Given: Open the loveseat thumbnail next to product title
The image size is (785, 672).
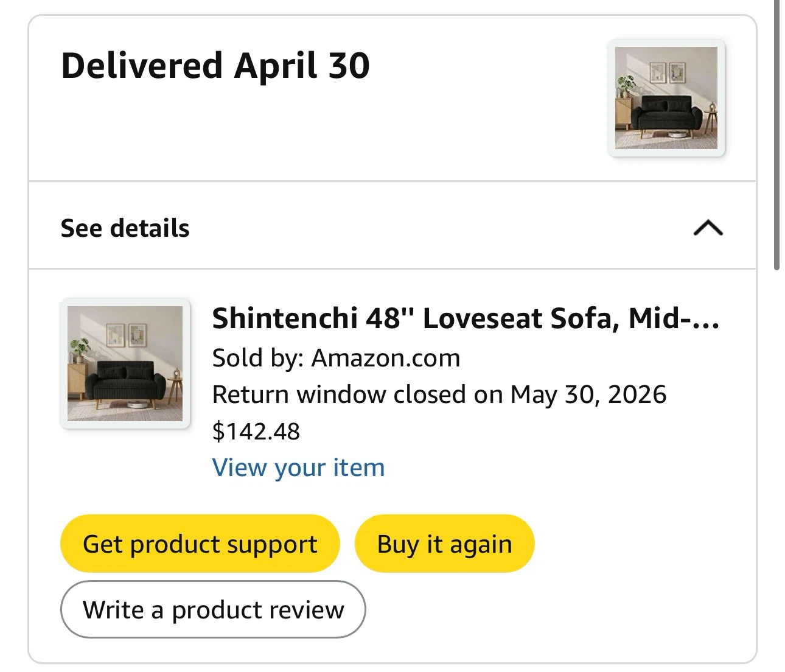Looking at the screenshot, I should (x=125, y=363).
